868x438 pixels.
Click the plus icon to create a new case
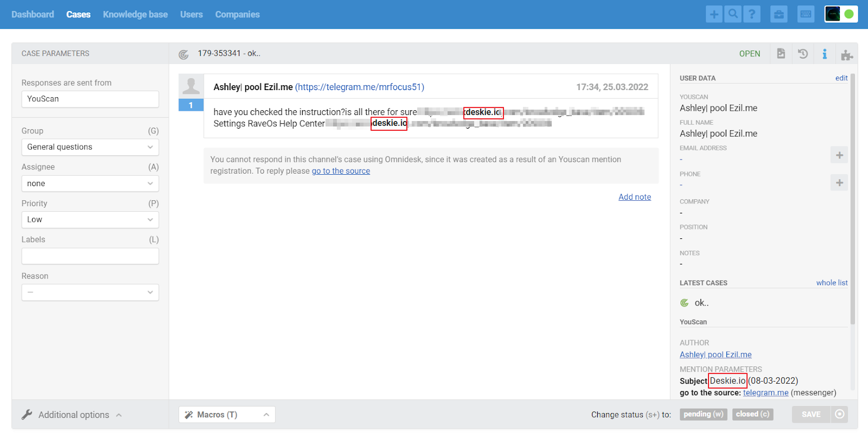point(714,14)
